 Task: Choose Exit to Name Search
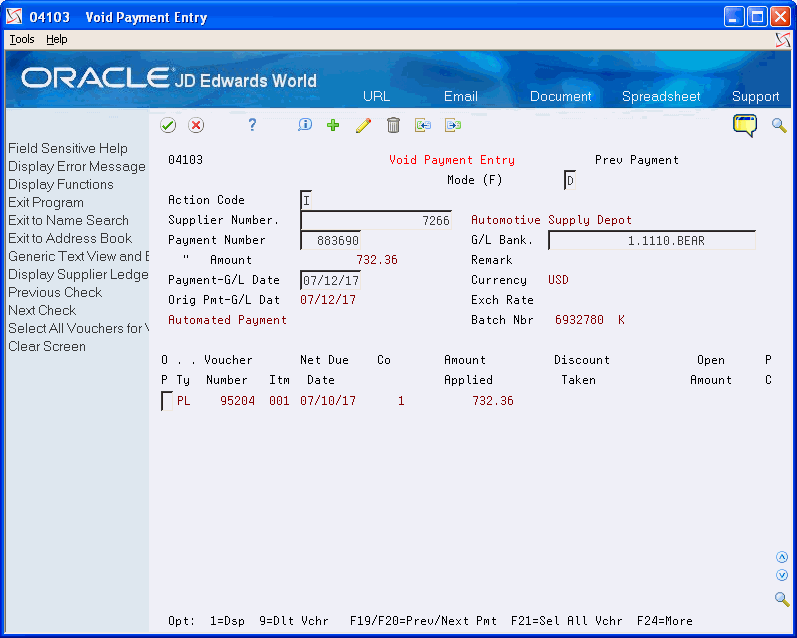pyautogui.click(x=68, y=221)
